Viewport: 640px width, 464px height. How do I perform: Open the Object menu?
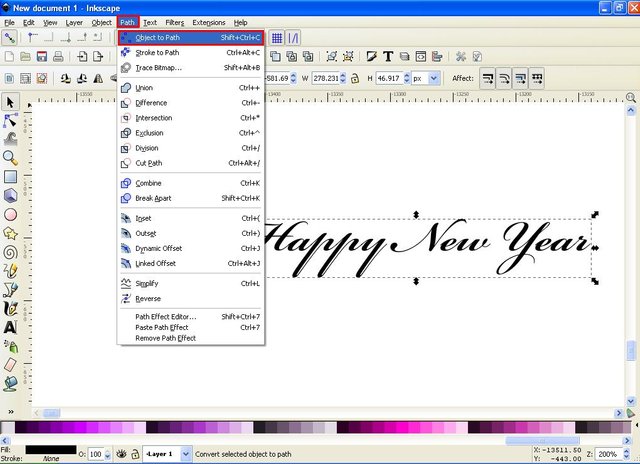(x=101, y=22)
